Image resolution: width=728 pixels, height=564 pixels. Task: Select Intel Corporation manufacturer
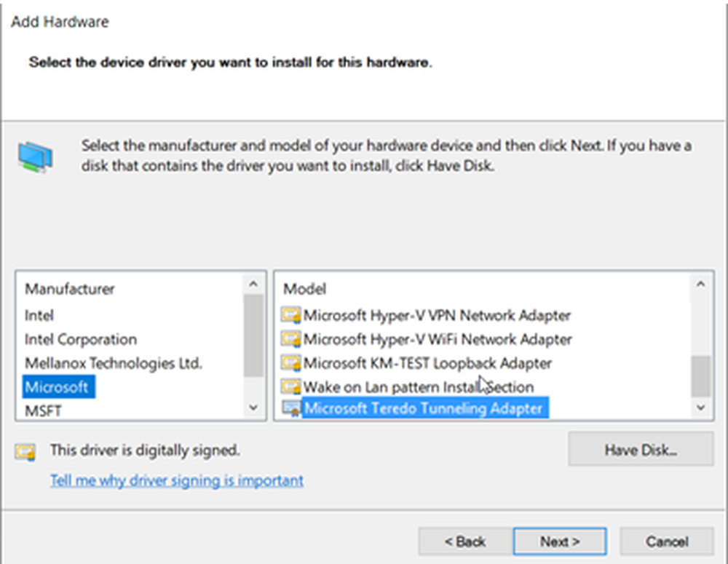point(81,340)
